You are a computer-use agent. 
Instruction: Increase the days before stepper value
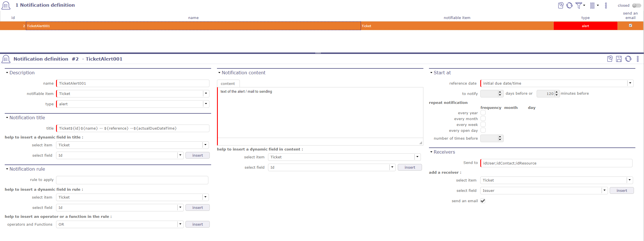pyautogui.click(x=500, y=92)
